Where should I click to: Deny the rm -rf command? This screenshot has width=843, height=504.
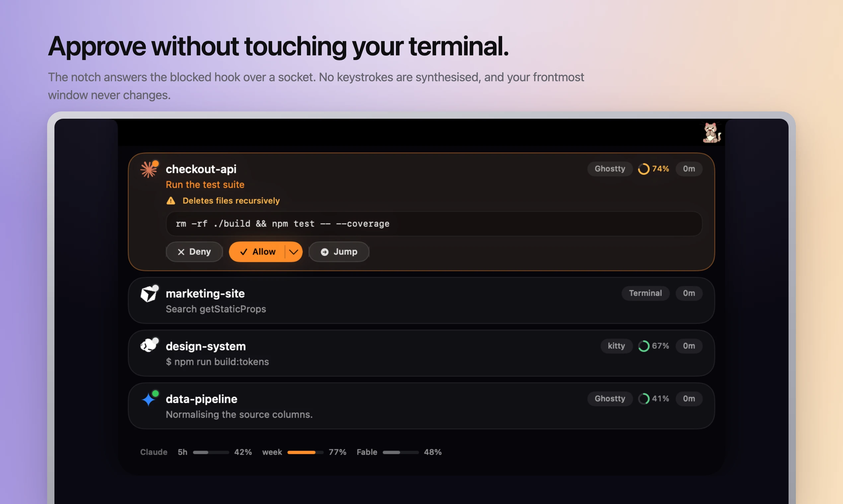(194, 252)
